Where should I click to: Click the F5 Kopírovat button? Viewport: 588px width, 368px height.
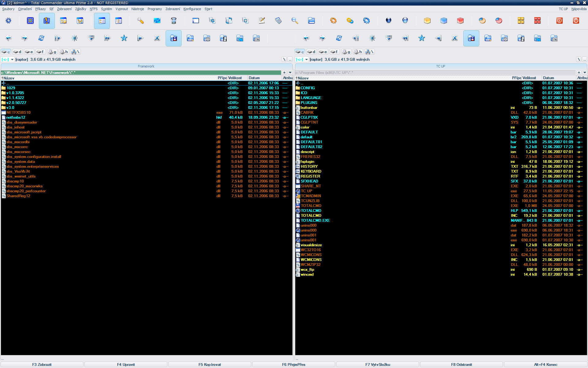(210, 365)
